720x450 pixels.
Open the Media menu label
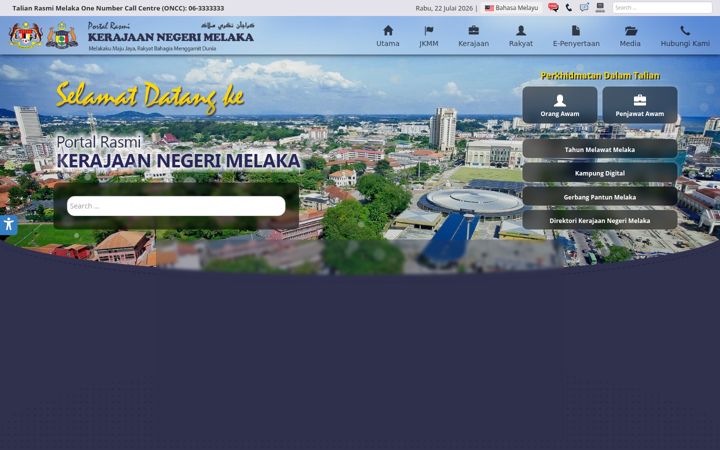click(x=630, y=43)
